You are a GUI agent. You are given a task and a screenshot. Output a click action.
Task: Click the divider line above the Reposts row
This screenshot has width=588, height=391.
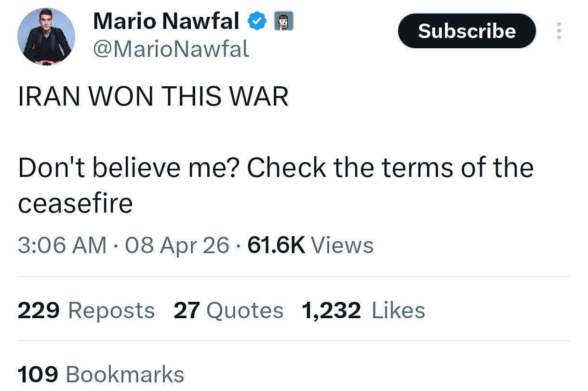click(x=294, y=277)
